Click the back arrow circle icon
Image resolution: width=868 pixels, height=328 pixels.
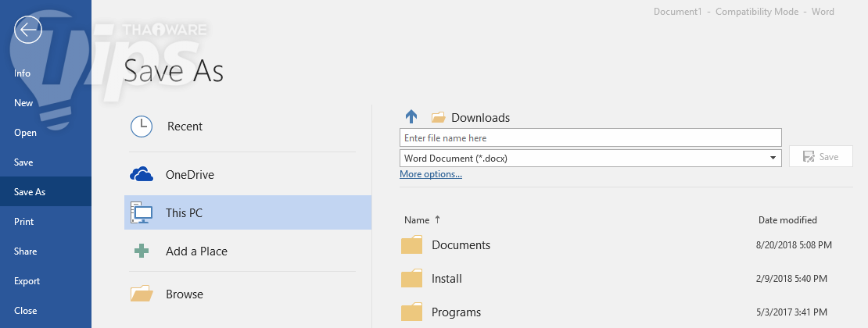28,31
